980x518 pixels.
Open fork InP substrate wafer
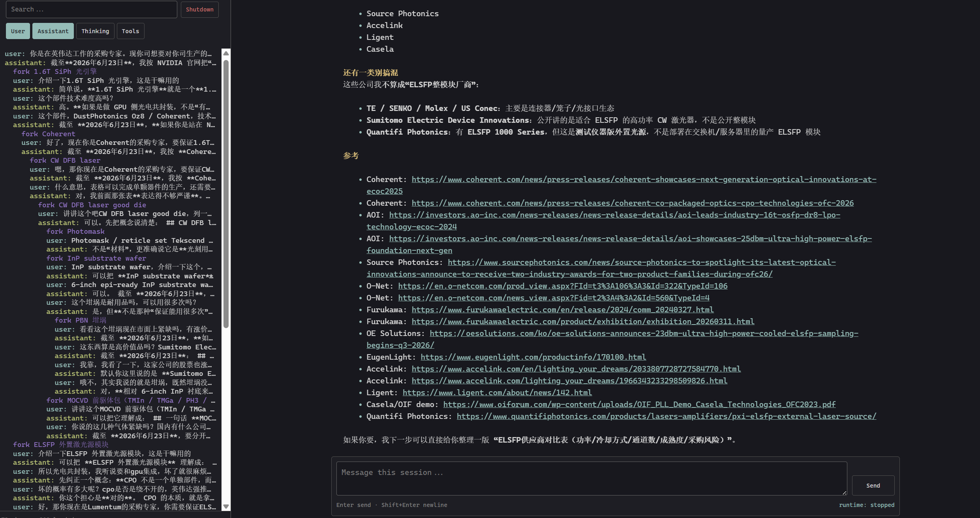click(96, 258)
